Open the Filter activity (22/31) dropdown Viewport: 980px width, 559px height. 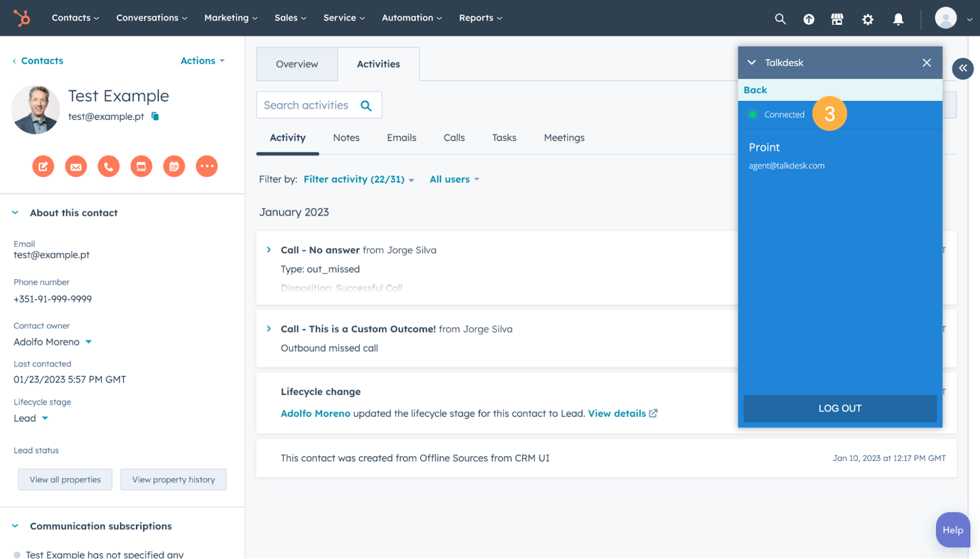pyautogui.click(x=358, y=179)
